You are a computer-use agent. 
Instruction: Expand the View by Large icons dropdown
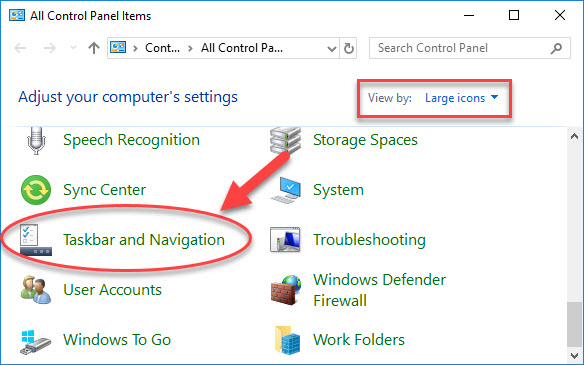point(461,98)
